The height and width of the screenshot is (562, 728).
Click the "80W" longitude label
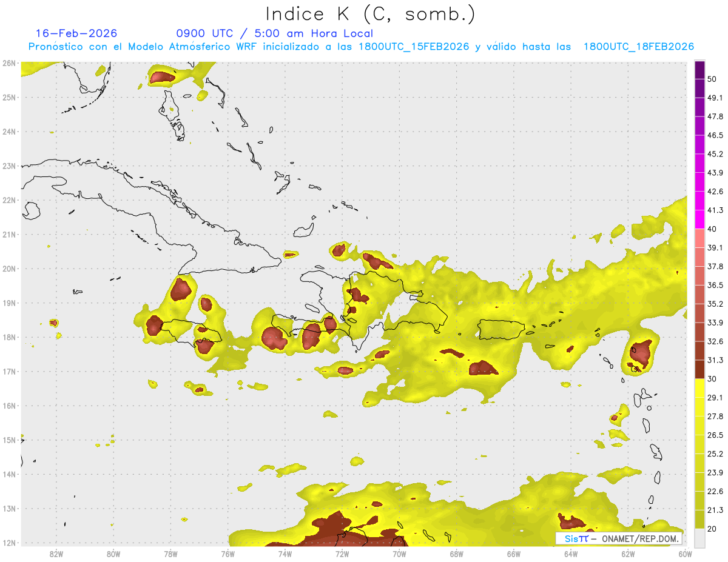113,554
